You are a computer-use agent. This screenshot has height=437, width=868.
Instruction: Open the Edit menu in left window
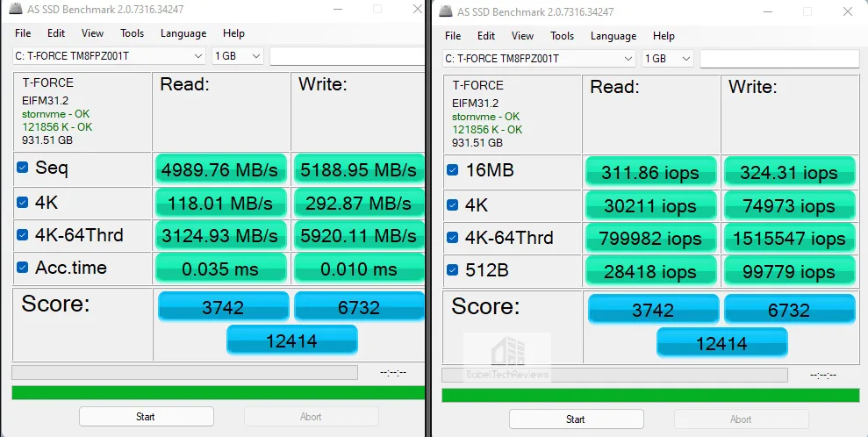pyautogui.click(x=56, y=33)
